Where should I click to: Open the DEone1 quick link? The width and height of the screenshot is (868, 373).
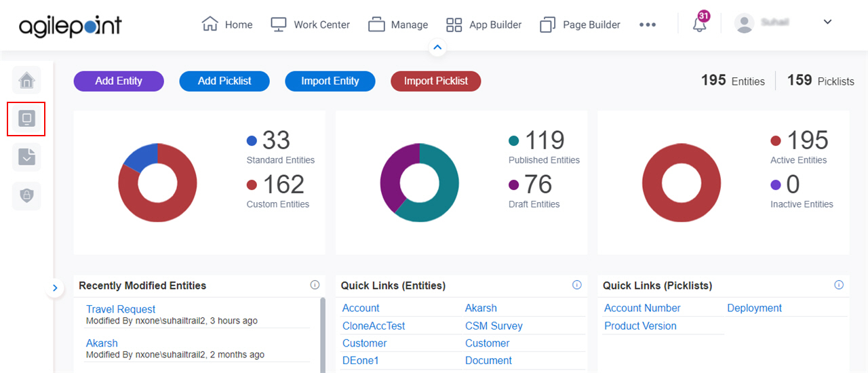click(x=361, y=361)
